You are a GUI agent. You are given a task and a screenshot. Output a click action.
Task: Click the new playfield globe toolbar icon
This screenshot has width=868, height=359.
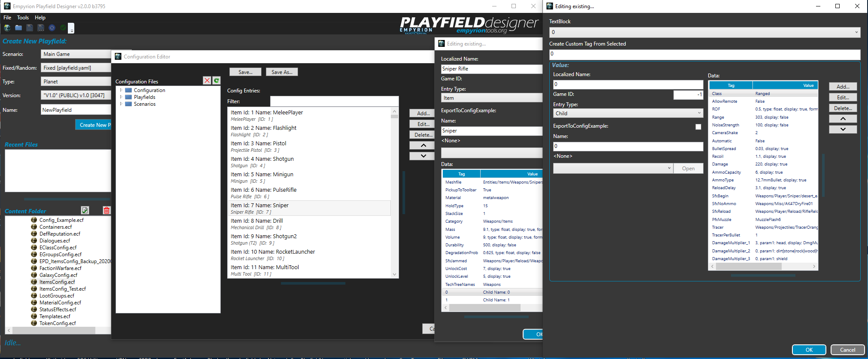point(7,28)
